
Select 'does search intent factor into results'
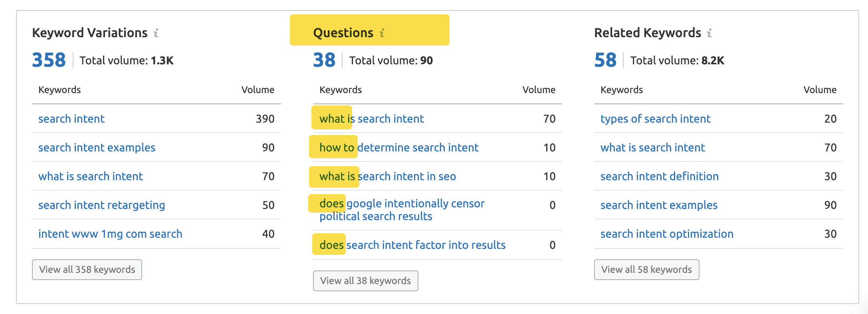[412, 245]
